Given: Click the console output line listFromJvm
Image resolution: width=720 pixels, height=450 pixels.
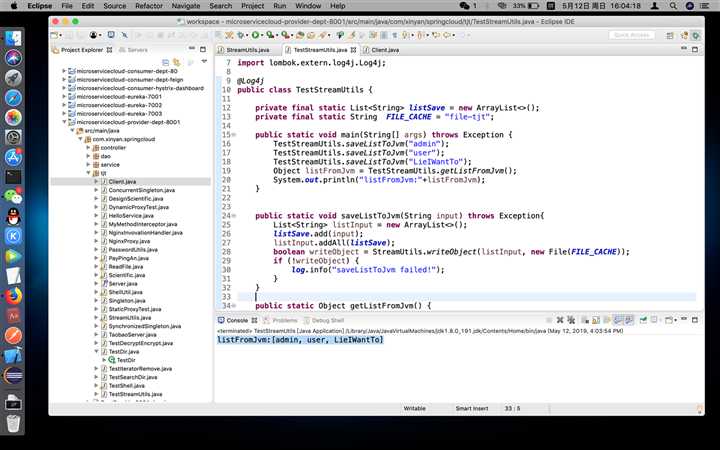Looking at the screenshot, I should point(300,339).
